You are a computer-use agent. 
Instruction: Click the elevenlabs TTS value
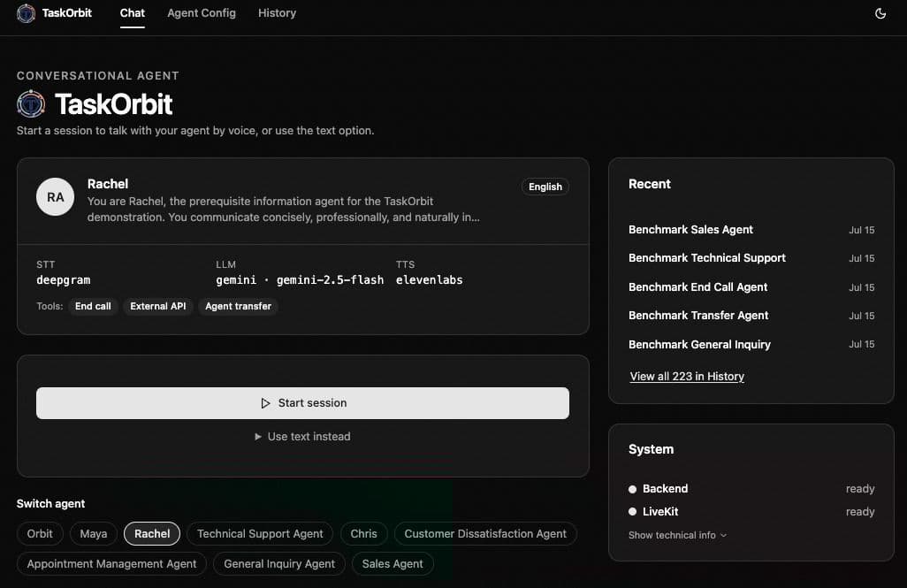click(430, 280)
